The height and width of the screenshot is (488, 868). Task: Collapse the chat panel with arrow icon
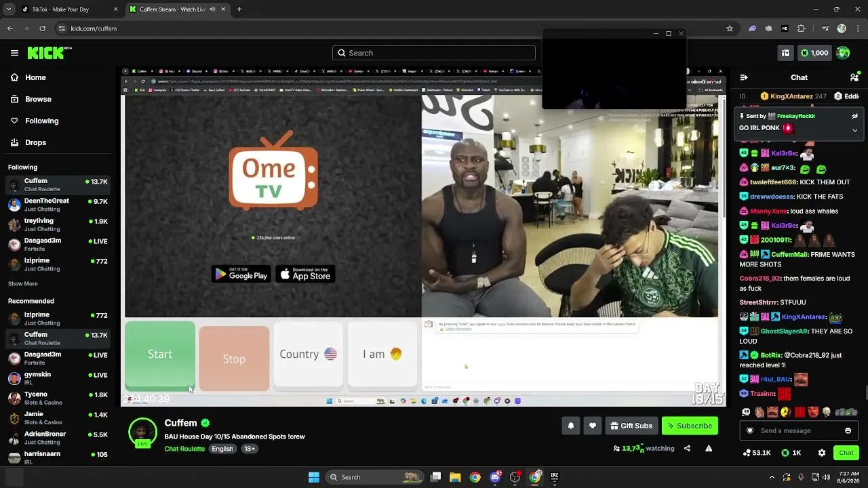(x=744, y=77)
